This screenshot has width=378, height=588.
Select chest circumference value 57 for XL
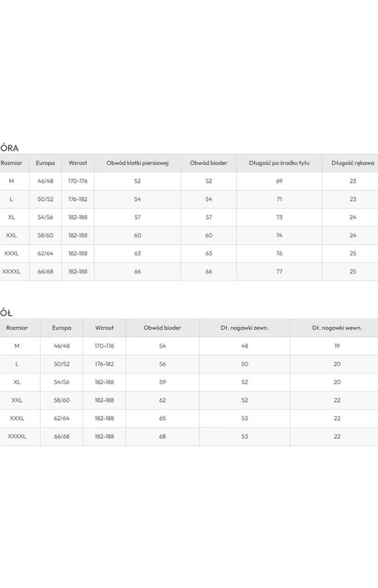pyautogui.click(x=137, y=217)
